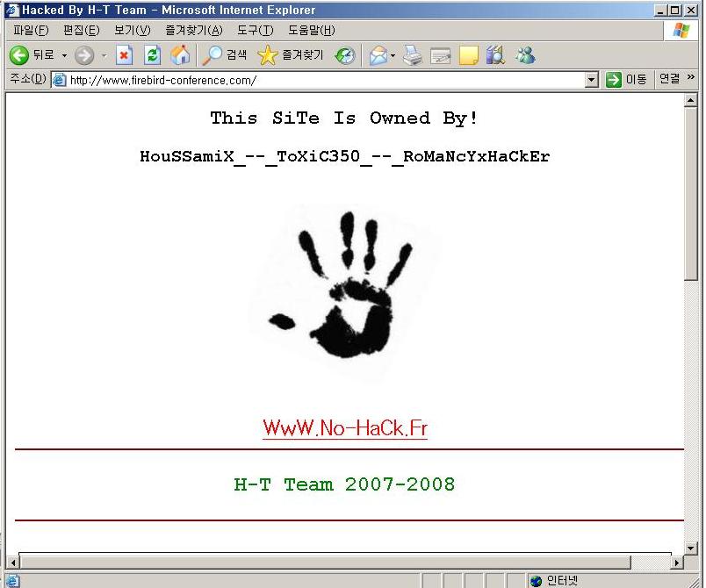Go to Home page icon
Screen dimensions: 706x588
tap(180, 55)
